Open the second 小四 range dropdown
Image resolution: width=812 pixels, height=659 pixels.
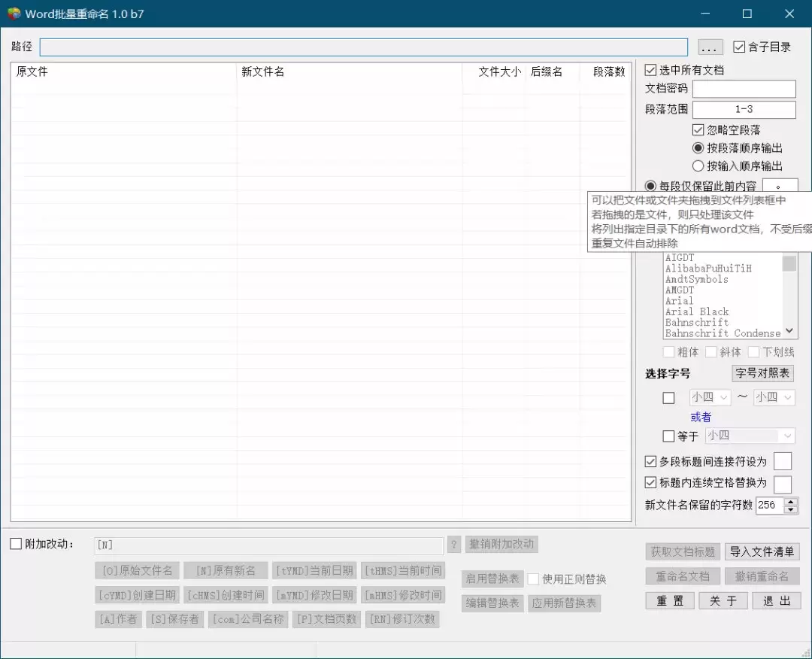point(774,397)
